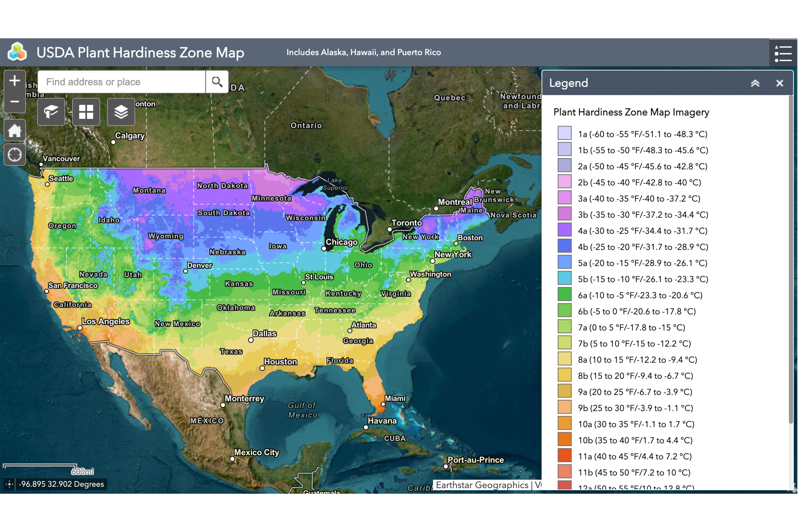Click the zoom out minus button

(x=15, y=101)
